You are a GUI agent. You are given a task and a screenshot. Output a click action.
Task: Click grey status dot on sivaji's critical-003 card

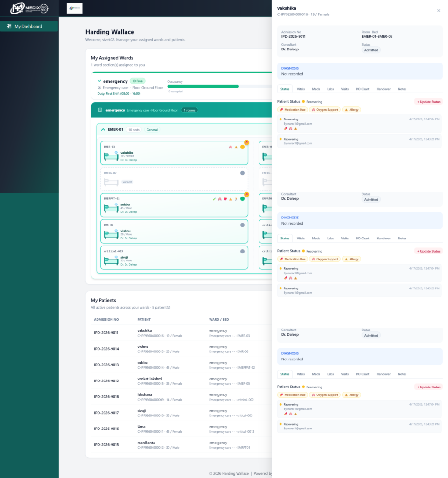[242, 251]
